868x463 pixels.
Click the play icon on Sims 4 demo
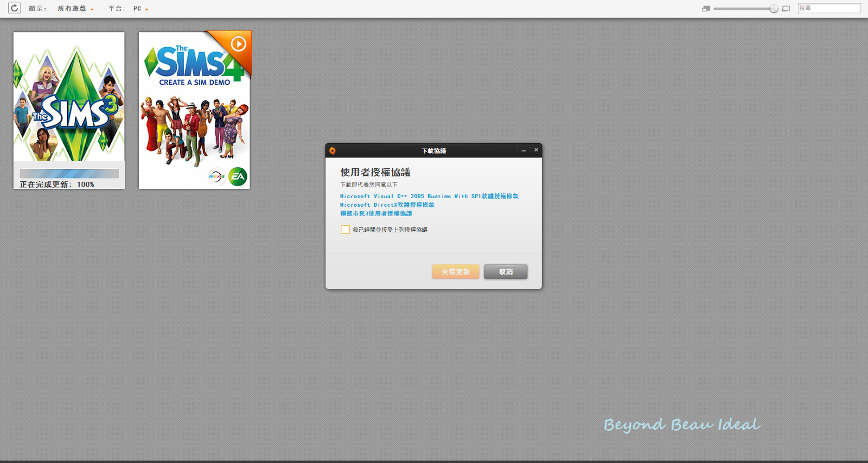coord(238,43)
